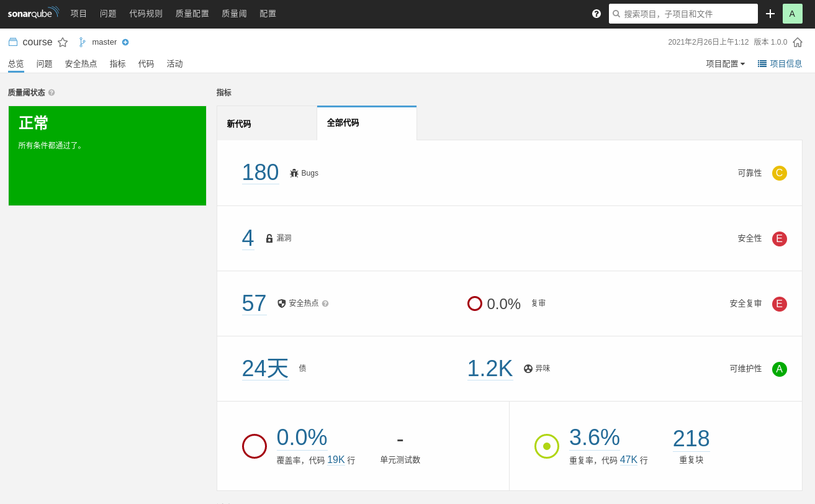Click the search magnifier icon

616,14
